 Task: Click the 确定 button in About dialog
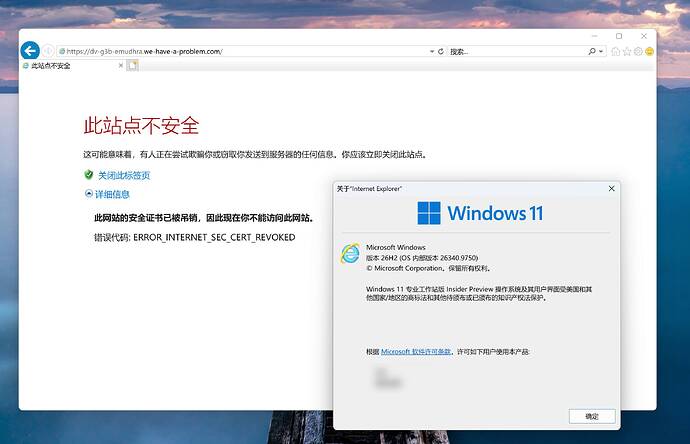tap(592, 416)
